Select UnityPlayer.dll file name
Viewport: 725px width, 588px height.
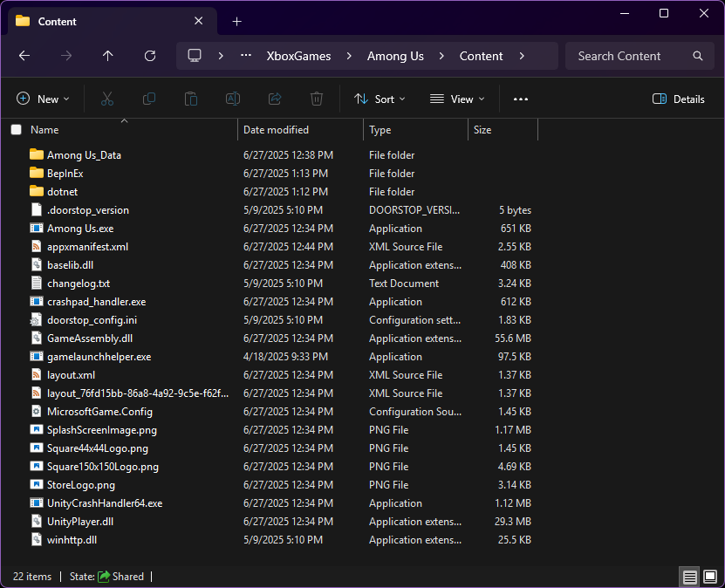80,522
